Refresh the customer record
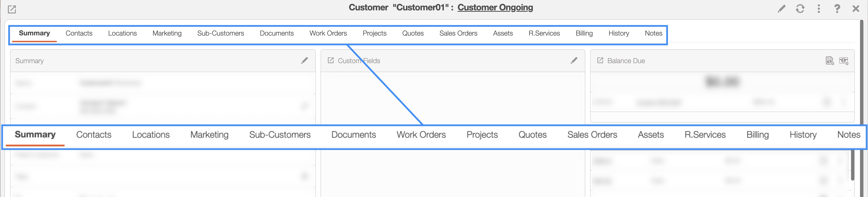Image resolution: width=868 pixels, height=197 pixels. point(800,9)
